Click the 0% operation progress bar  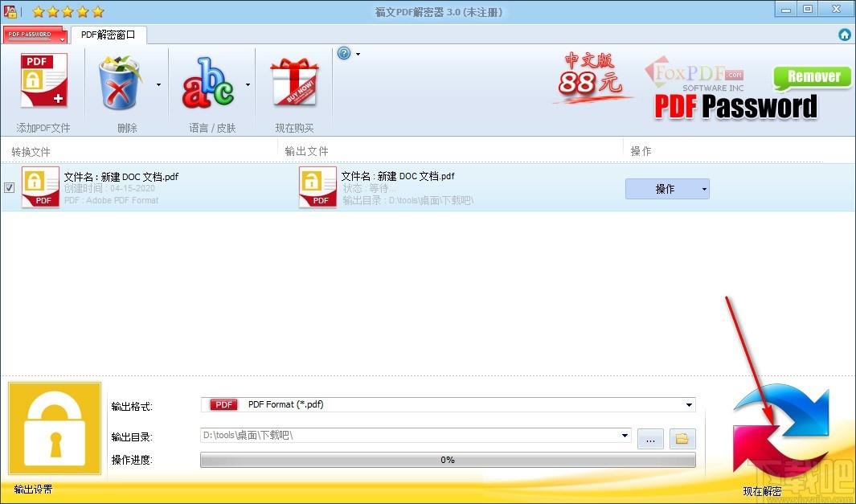tap(448, 460)
